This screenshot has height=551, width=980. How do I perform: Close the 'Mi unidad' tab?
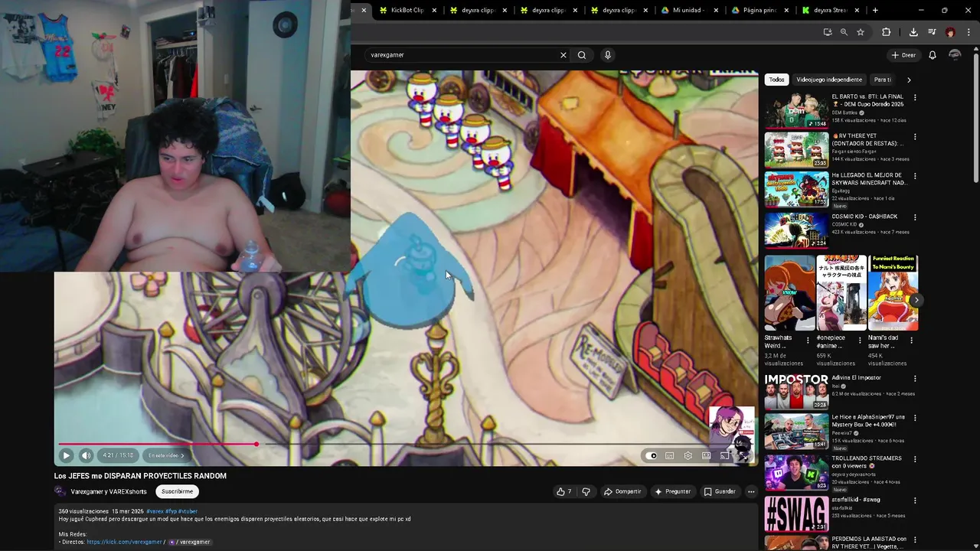tap(717, 10)
